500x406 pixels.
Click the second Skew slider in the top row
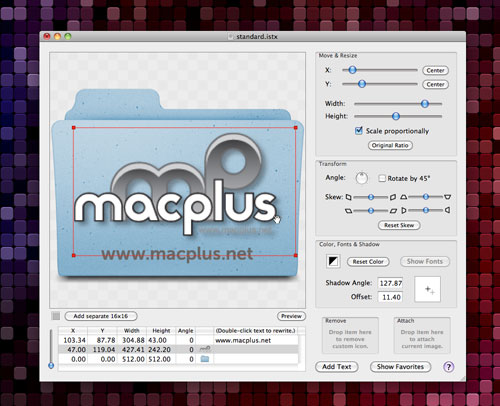426,197
